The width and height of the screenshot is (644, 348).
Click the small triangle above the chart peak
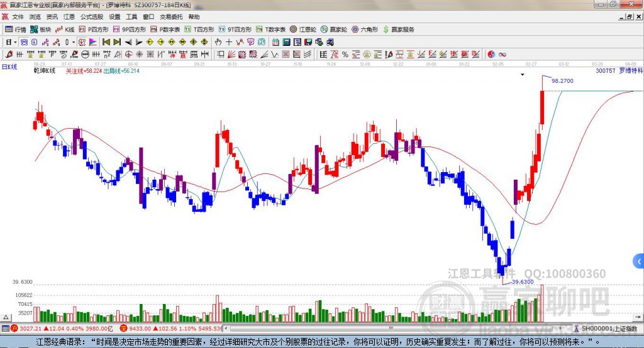click(523, 75)
